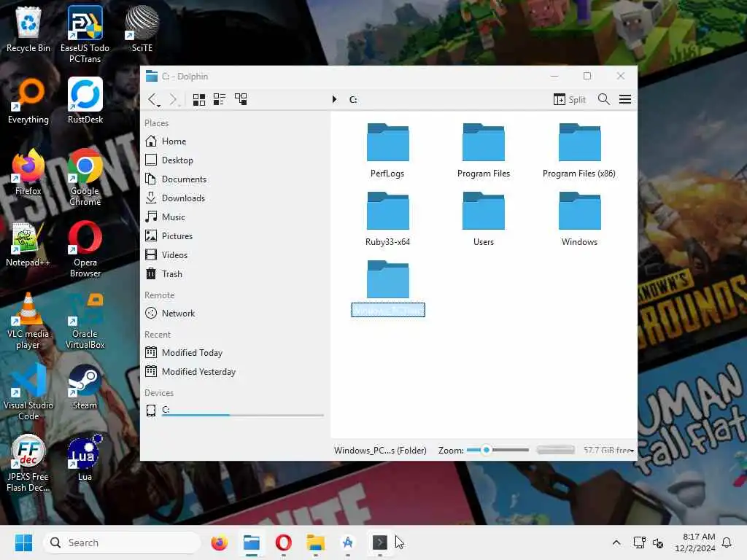Open the Dolphin search tool
Viewport: 747px width, 560px height.
603,99
